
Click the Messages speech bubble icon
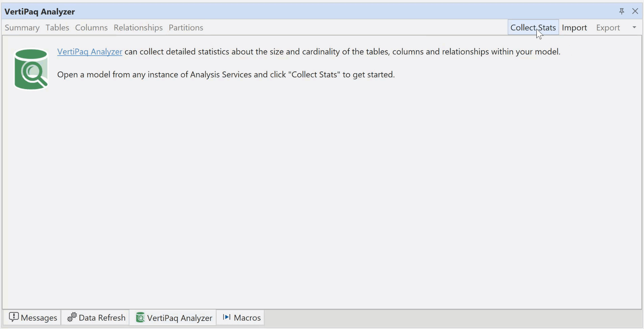(13, 317)
